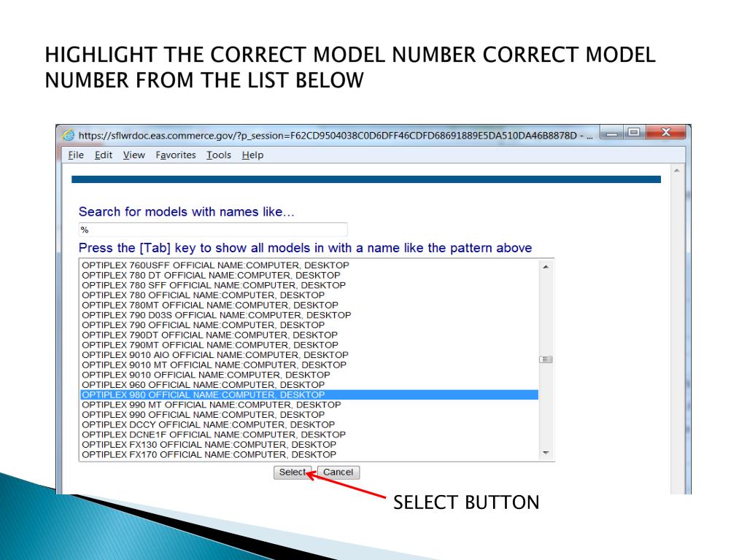The image size is (747, 560).
Task: Select OPTIPLEX DCCY entry
Action: [309, 425]
